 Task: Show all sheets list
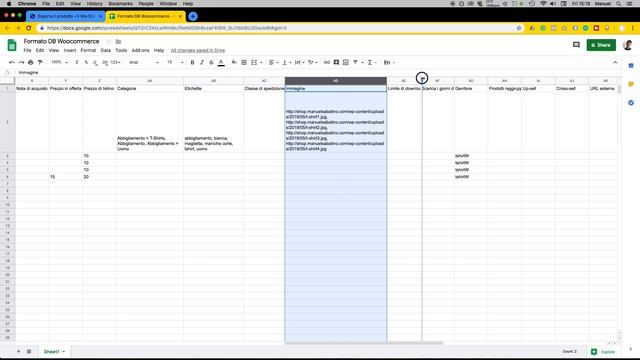pos(29,351)
